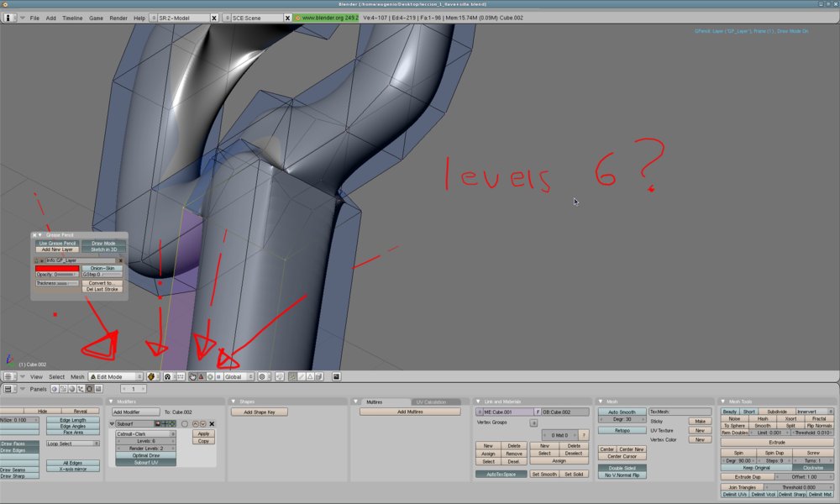Toggle Auto Smooth in Mesh panel
This screenshot has height=504, width=840.
(622, 412)
